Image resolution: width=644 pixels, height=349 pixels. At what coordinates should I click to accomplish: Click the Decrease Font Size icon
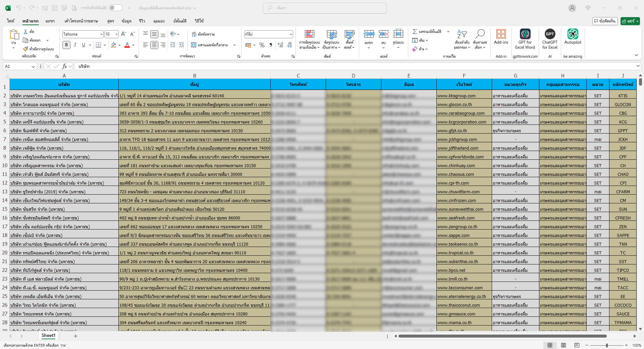click(132, 34)
